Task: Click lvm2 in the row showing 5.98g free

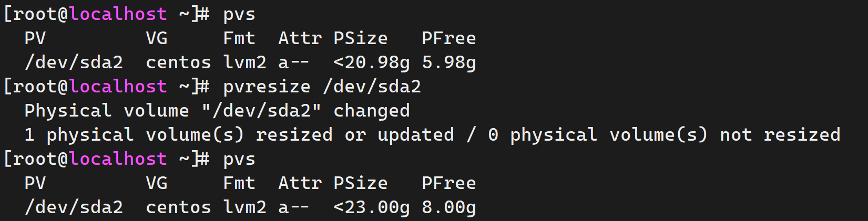Action: [244, 62]
